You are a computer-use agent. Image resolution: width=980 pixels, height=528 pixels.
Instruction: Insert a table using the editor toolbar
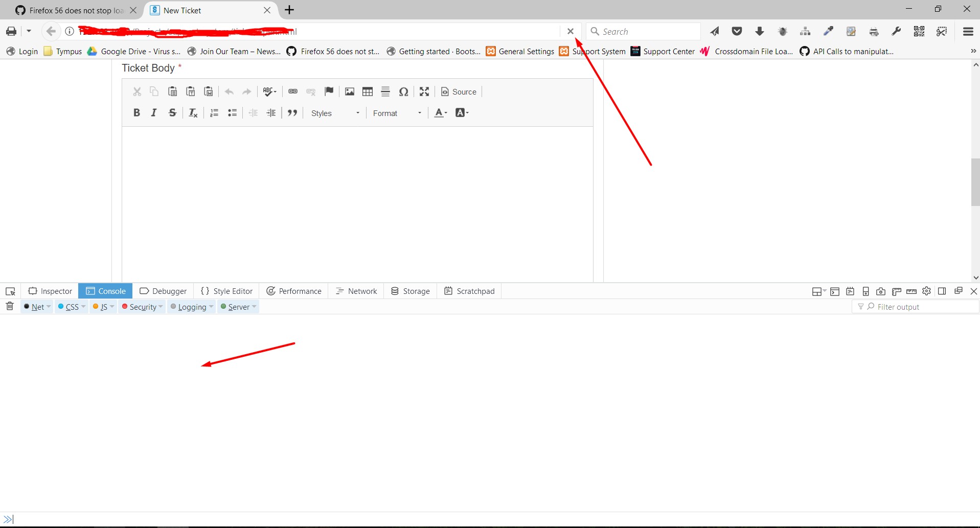368,91
